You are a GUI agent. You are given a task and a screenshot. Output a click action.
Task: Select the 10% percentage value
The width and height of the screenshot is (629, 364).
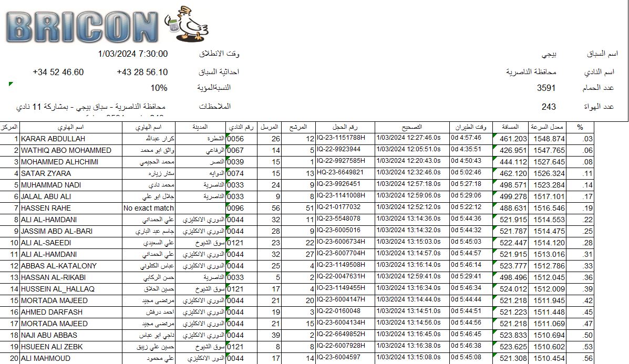pyautogui.click(x=159, y=88)
